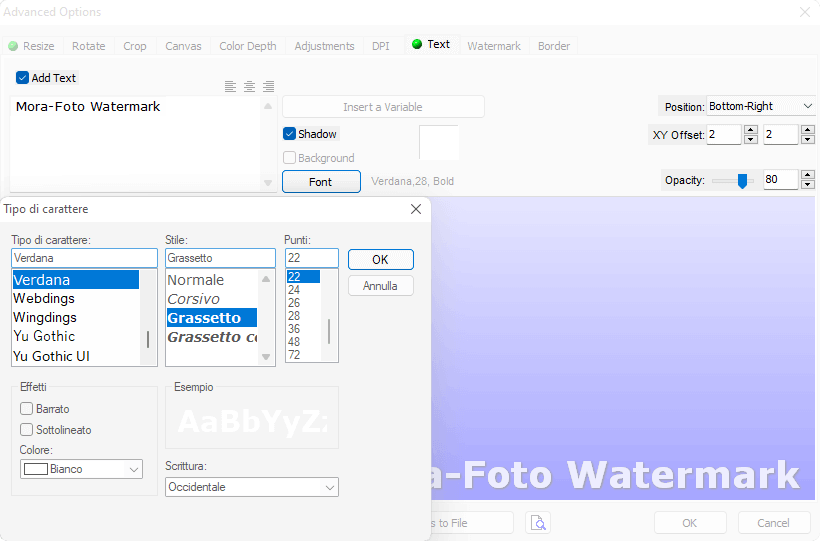Align text right icon
This screenshot has width=820, height=541.
click(269, 86)
